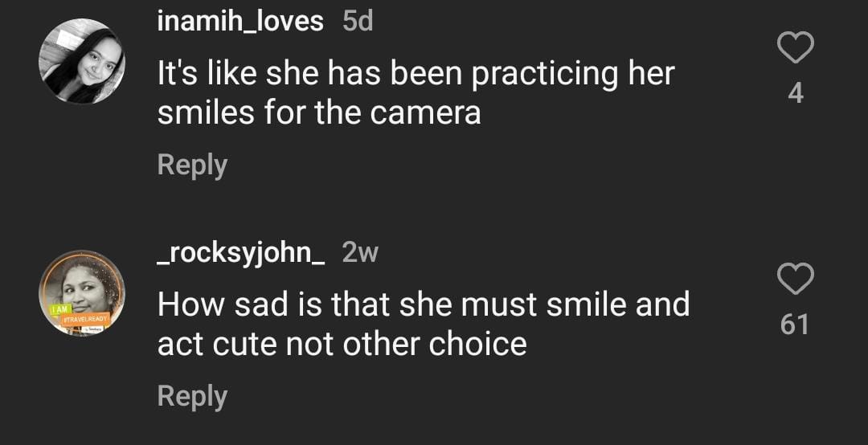Toggle like on the comment with 4 likes
868x445 pixels.
pos(796,49)
